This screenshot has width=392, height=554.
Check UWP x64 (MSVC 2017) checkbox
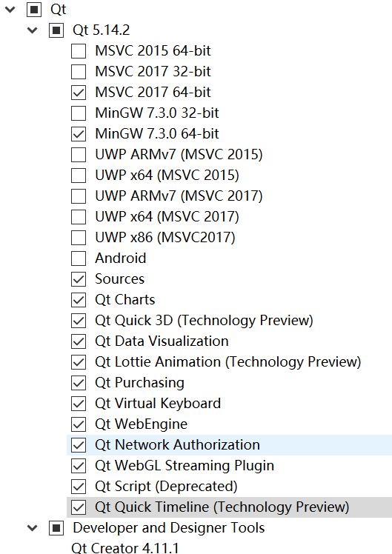[x=79, y=217]
